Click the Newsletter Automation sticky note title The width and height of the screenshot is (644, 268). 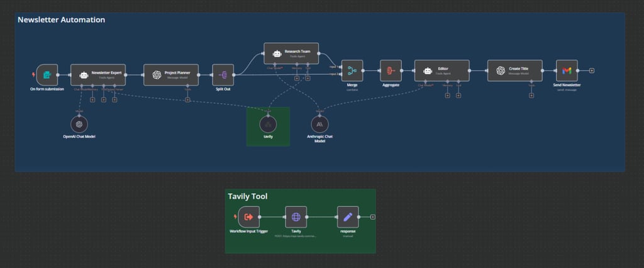(x=61, y=20)
